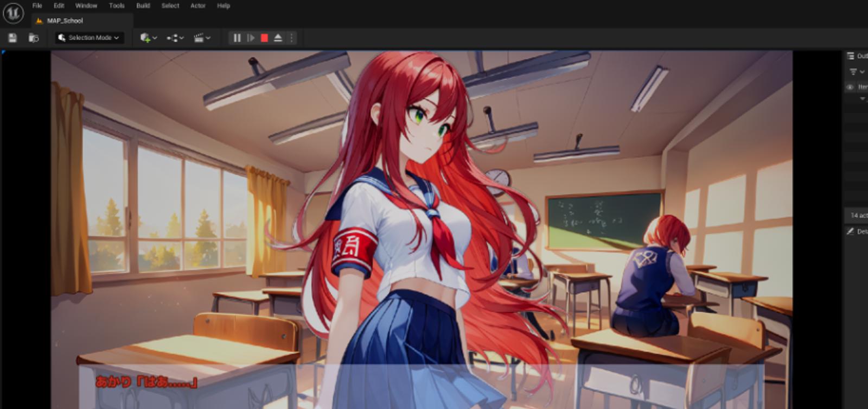868x409 pixels.
Task: Stop the play session with red square
Action: [x=264, y=38]
